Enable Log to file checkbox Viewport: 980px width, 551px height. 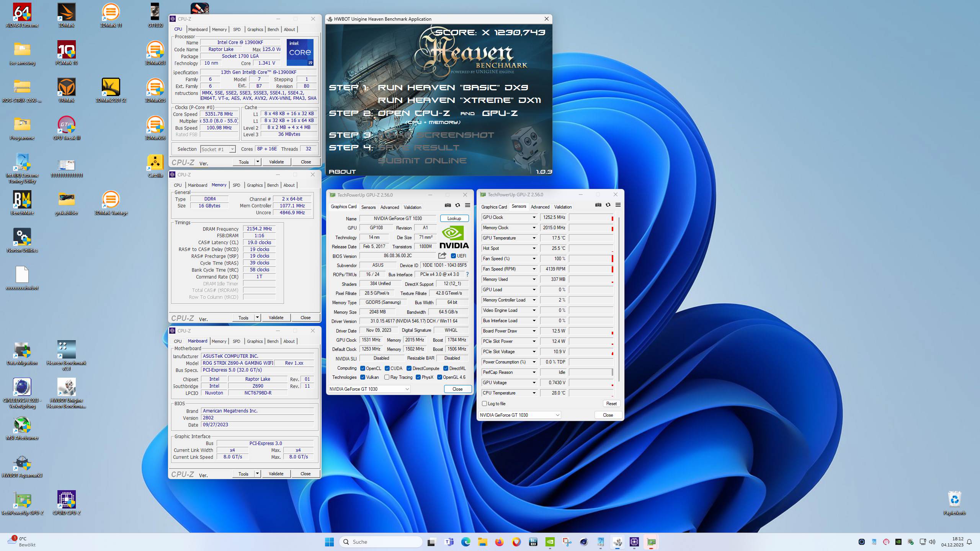[484, 404]
